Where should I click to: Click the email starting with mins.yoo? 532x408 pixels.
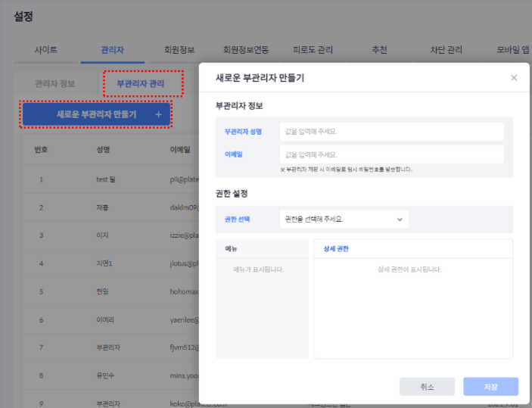click(184, 375)
